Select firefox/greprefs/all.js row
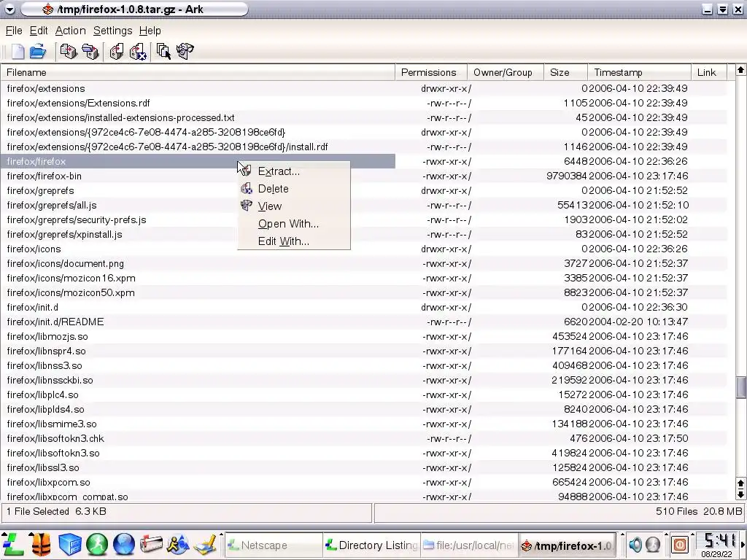This screenshot has height=560, width=747. click(364, 205)
